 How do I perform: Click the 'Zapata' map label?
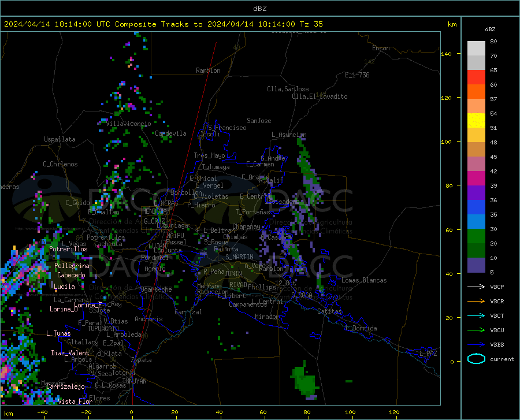click(x=142, y=360)
